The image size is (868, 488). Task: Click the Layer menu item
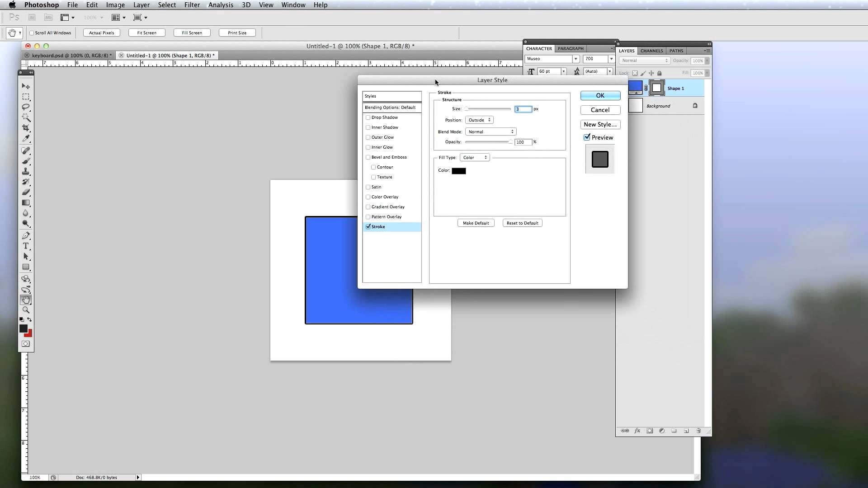(142, 5)
